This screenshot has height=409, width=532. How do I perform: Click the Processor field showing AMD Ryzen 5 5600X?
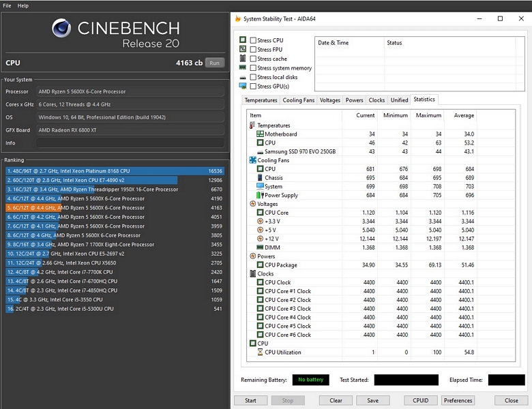coord(130,91)
